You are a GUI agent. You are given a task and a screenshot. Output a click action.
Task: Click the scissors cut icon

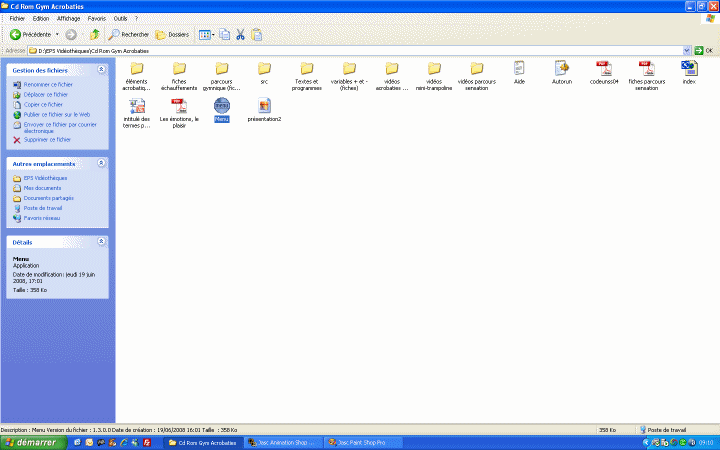click(x=240, y=34)
